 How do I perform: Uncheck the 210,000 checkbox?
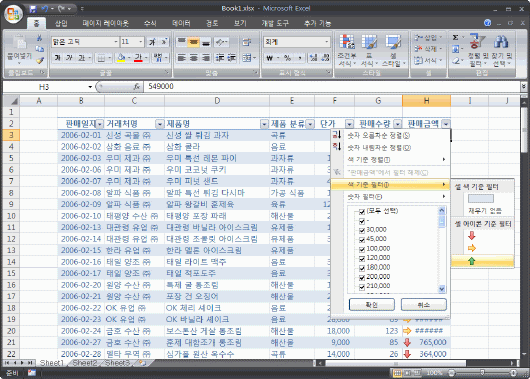362,287
